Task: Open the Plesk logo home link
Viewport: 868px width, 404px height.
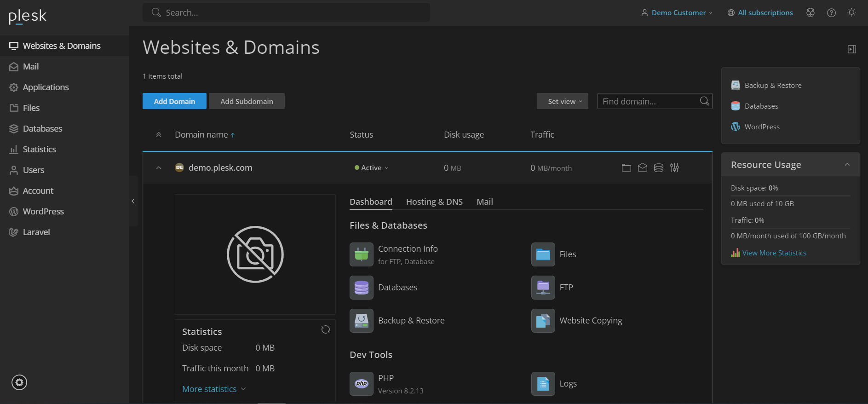Action: [28, 17]
